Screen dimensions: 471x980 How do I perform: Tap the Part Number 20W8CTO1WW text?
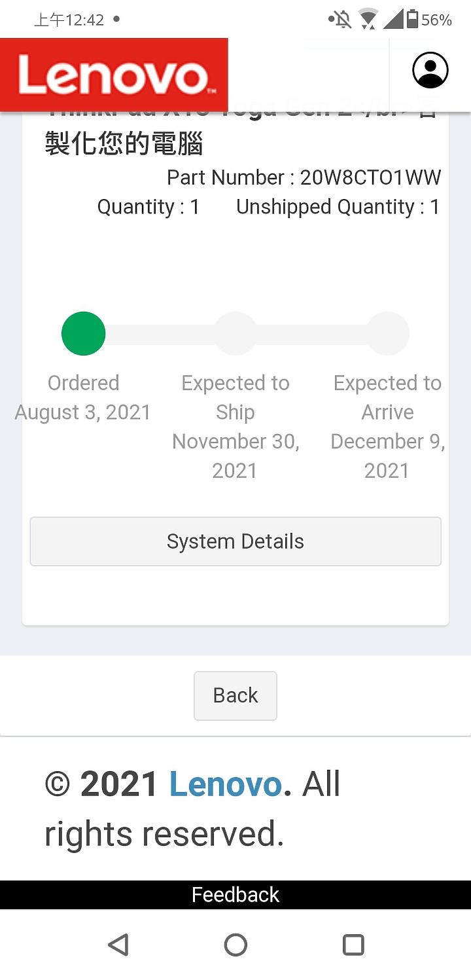304,177
